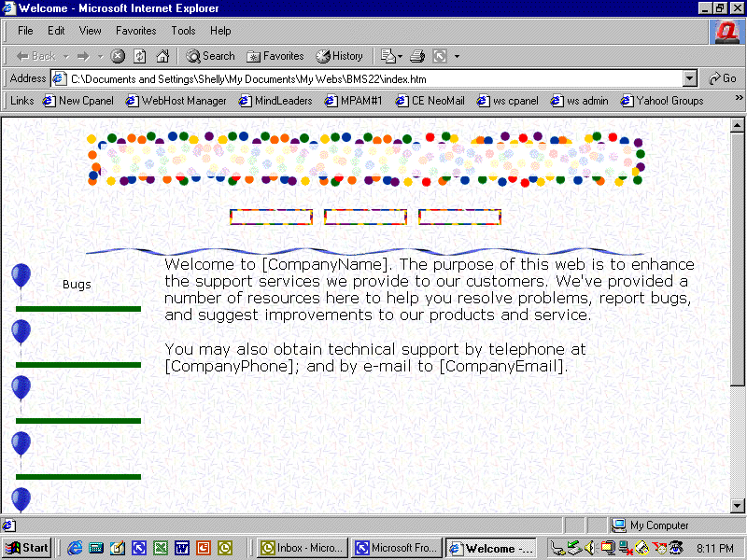Click the scrollbar down arrow
747x560 pixels.
[x=737, y=505]
